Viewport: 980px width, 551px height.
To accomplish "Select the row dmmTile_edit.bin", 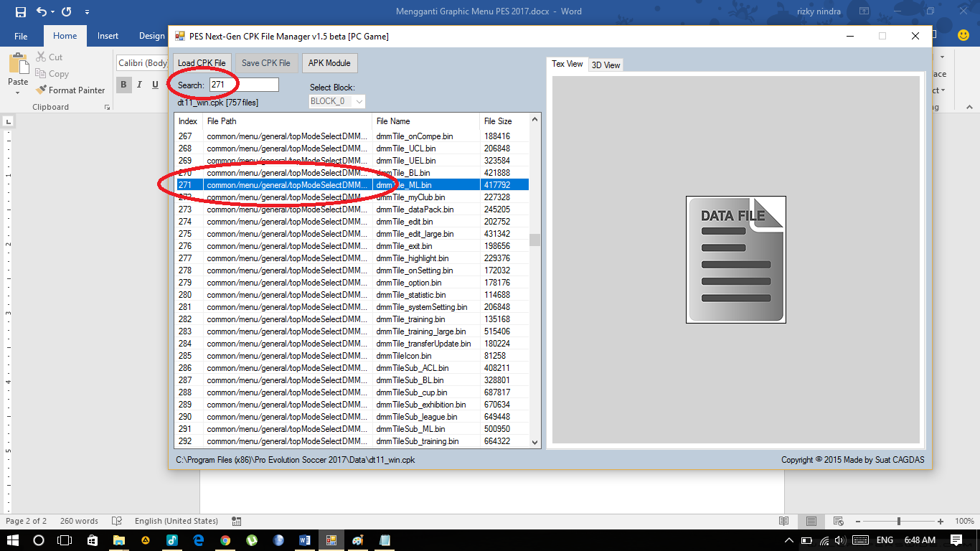I will 352,222.
